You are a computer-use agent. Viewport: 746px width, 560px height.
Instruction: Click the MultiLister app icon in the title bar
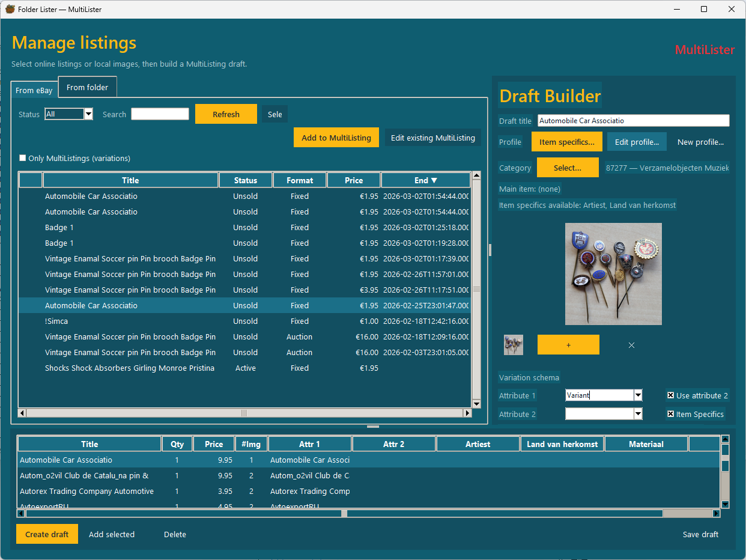point(12,9)
